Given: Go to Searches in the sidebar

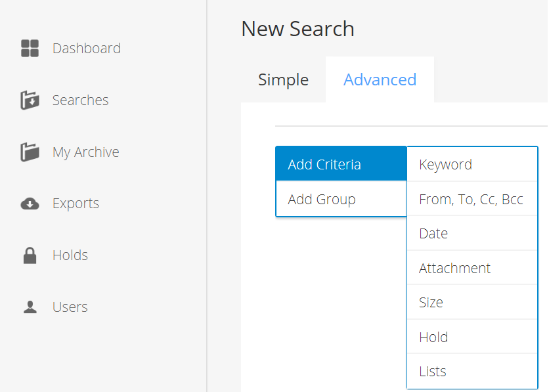Looking at the screenshot, I should [x=81, y=100].
